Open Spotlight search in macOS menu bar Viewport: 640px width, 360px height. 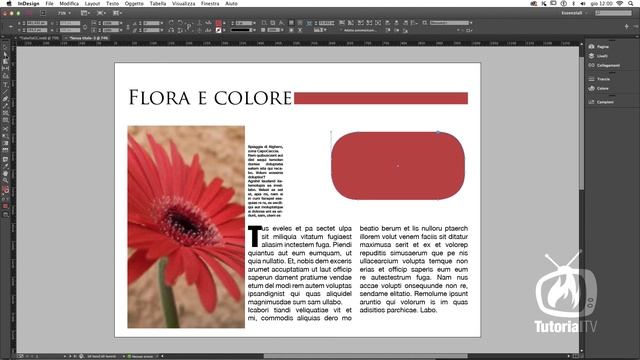tap(631, 3)
